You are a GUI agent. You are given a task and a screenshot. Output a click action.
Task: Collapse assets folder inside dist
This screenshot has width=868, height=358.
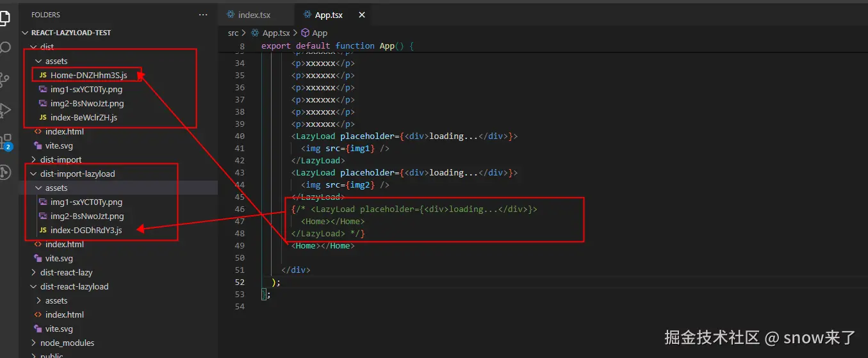pos(39,61)
